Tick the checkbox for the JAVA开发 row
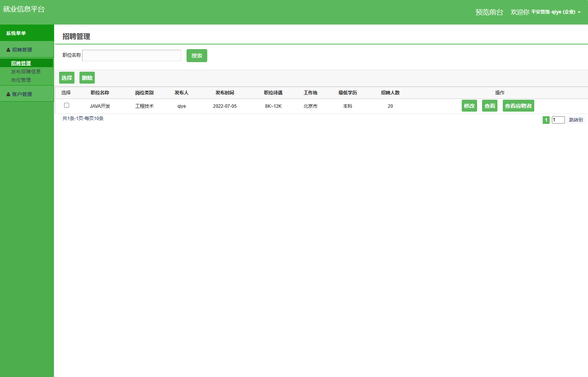 point(66,105)
